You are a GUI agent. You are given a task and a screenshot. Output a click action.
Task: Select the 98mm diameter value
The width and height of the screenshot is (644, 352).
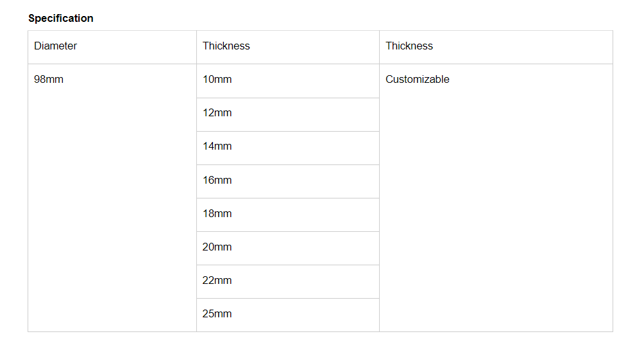[x=49, y=80]
